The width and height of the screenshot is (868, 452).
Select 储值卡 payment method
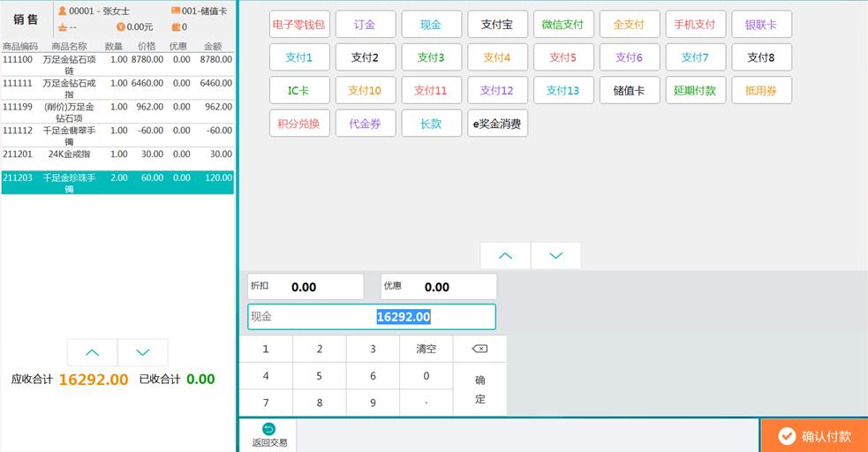click(630, 90)
